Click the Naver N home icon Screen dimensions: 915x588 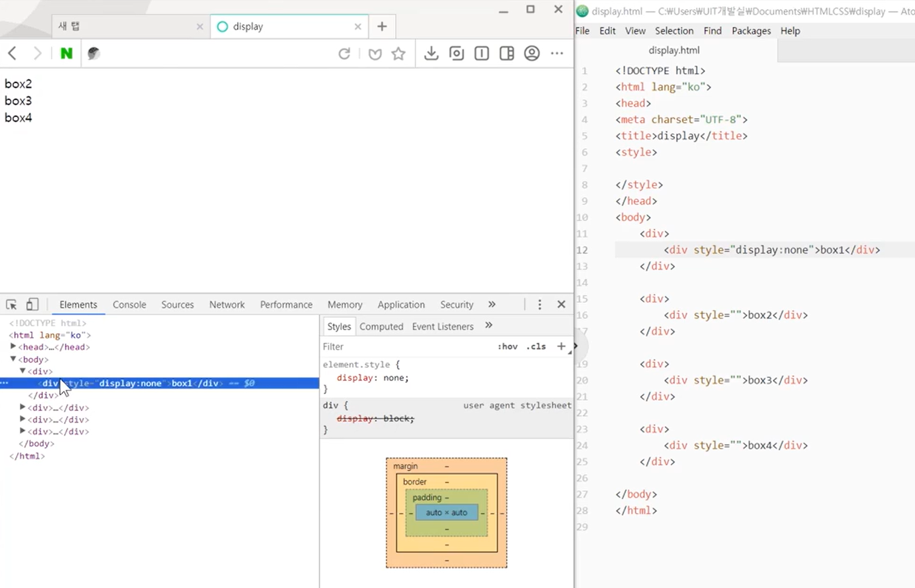click(66, 54)
